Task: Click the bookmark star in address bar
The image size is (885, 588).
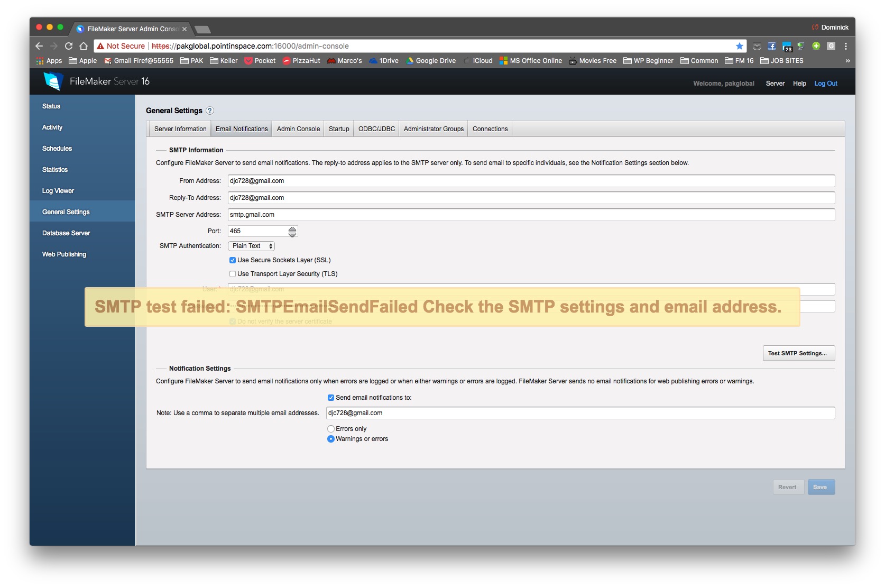Action: 740,46
